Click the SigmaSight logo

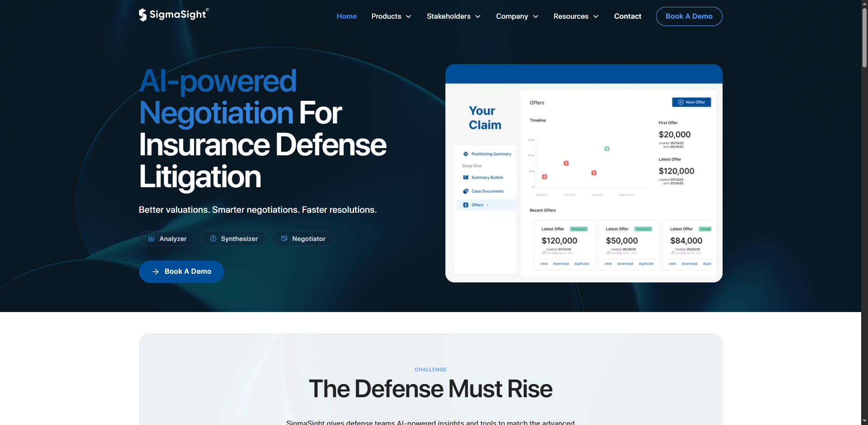[x=174, y=15]
